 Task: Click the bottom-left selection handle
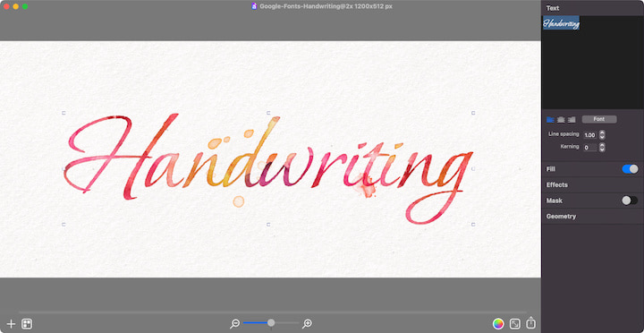(64, 224)
